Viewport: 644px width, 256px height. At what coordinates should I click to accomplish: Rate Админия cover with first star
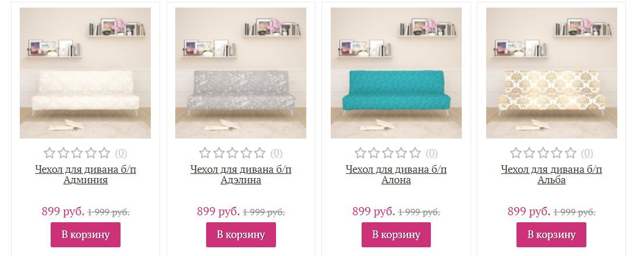click(x=49, y=153)
